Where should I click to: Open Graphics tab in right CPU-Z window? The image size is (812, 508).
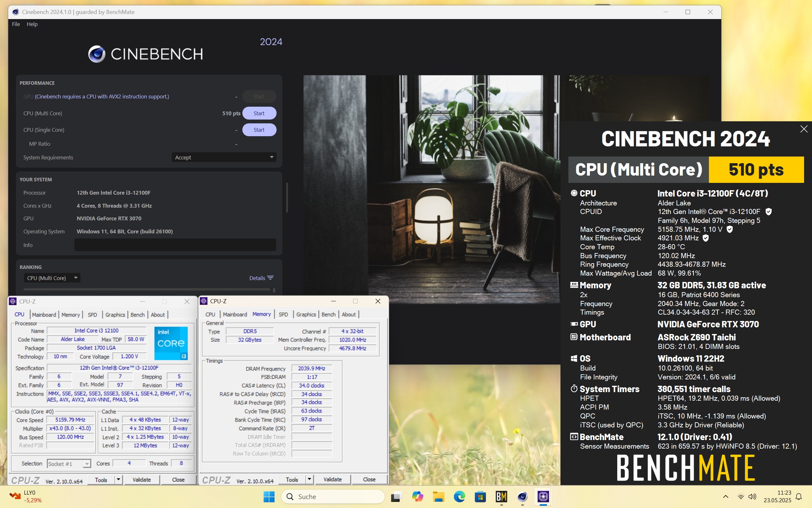pyautogui.click(x=306, y=314)
